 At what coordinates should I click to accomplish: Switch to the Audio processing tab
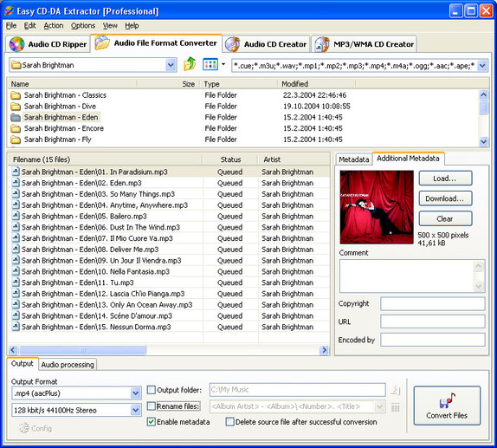coord(68,365)
